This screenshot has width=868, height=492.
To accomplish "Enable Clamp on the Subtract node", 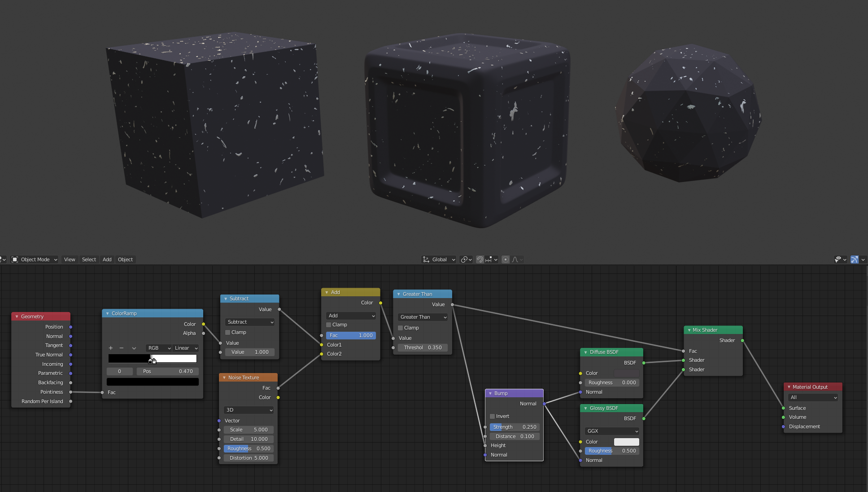I will tap(228, 332).
